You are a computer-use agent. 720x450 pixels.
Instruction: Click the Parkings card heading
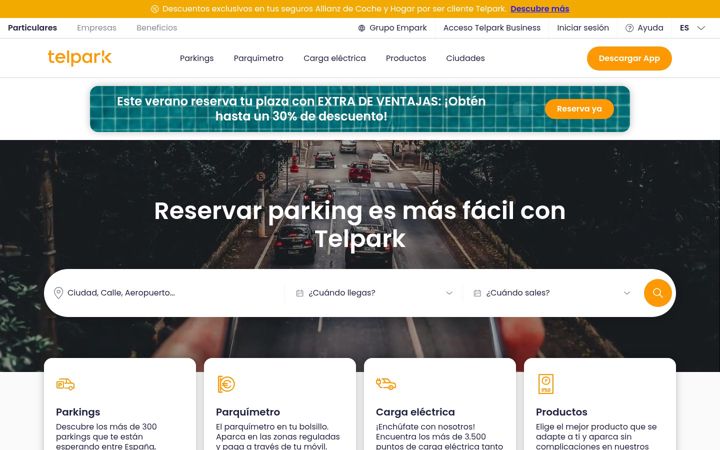(78, 412)
